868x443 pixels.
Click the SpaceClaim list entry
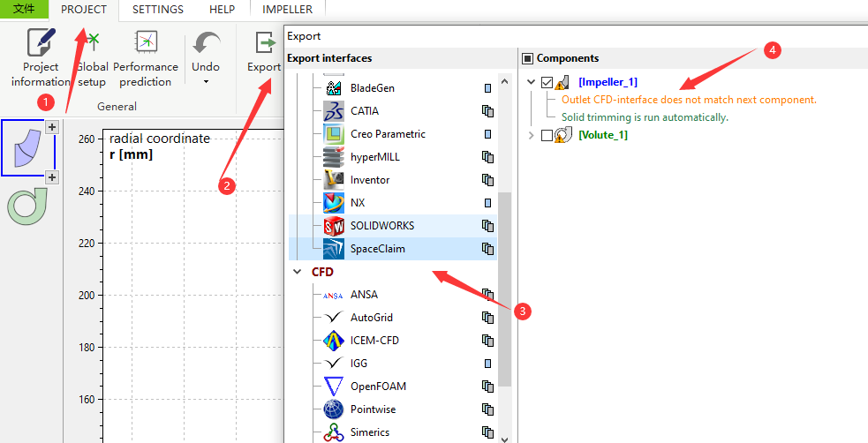point(377,249)
